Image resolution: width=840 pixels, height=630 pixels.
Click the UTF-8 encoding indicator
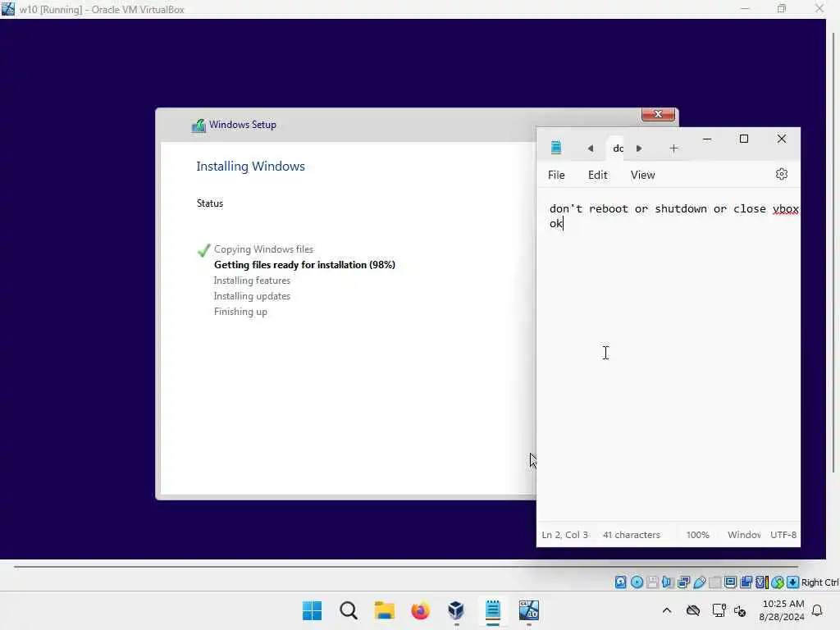pyautogui.click(x=783, y=535)
